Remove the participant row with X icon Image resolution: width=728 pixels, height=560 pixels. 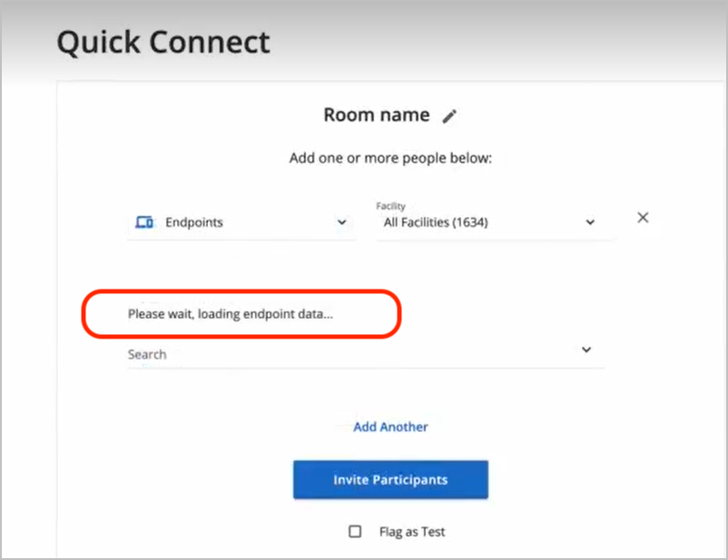pos(643,217)
